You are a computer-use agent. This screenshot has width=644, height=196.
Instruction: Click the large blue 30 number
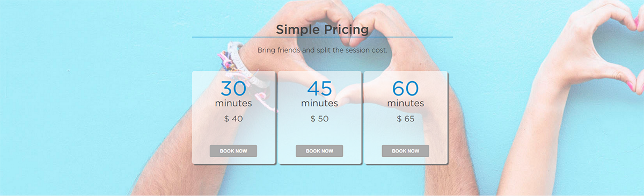tap(233, 88)
